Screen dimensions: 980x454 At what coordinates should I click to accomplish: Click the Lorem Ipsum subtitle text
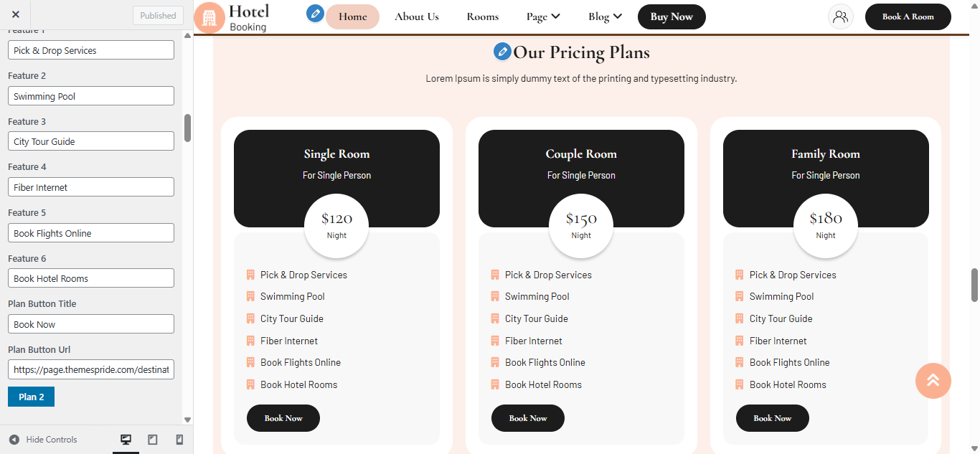581,78
